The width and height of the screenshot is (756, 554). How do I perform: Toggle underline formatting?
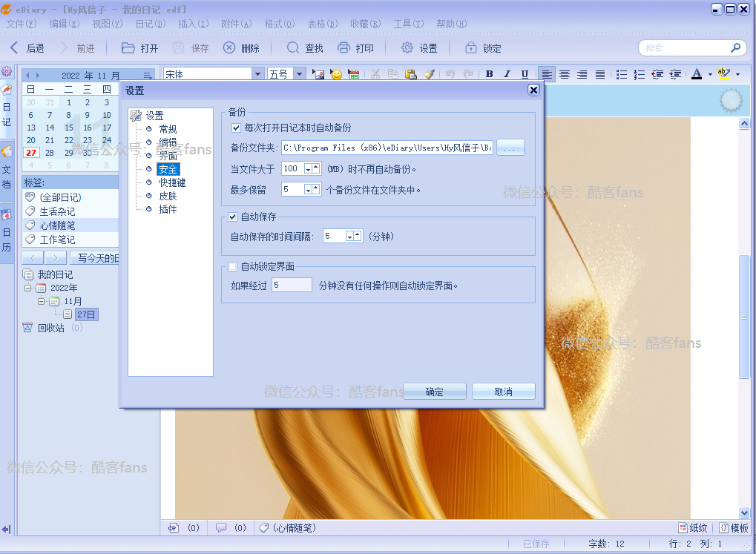[525, 74]
